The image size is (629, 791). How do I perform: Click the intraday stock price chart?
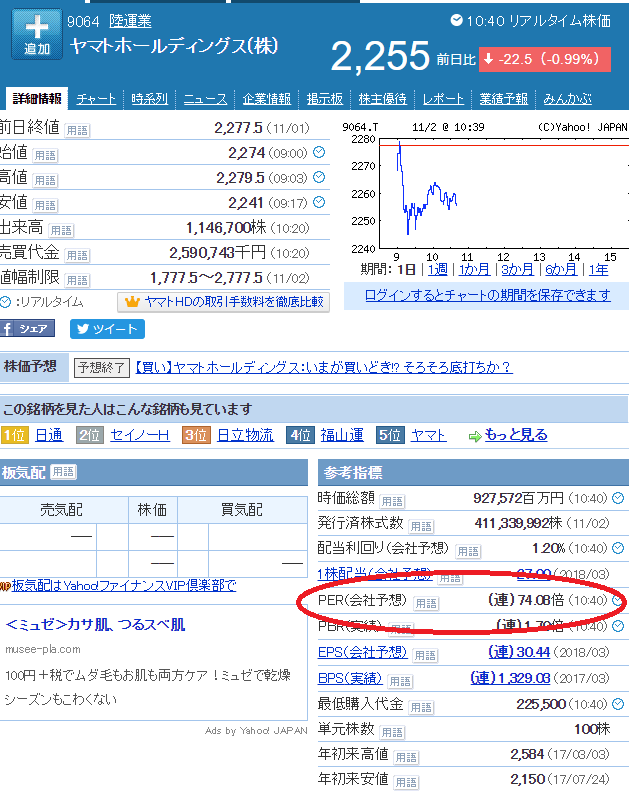pyautogui.click(x=485, y=192)
